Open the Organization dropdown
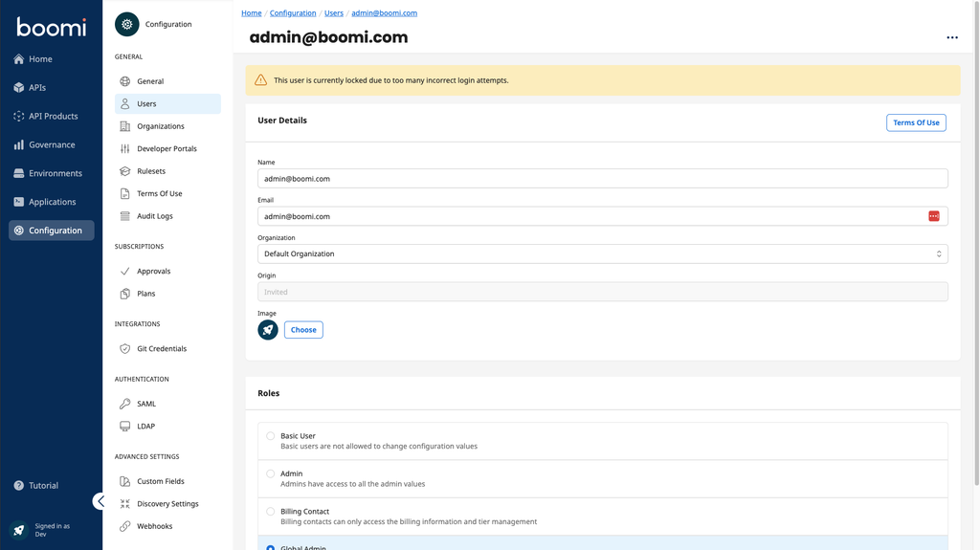Screen dimensions: 980x550 pyautogui.click(x=602, y=254)
